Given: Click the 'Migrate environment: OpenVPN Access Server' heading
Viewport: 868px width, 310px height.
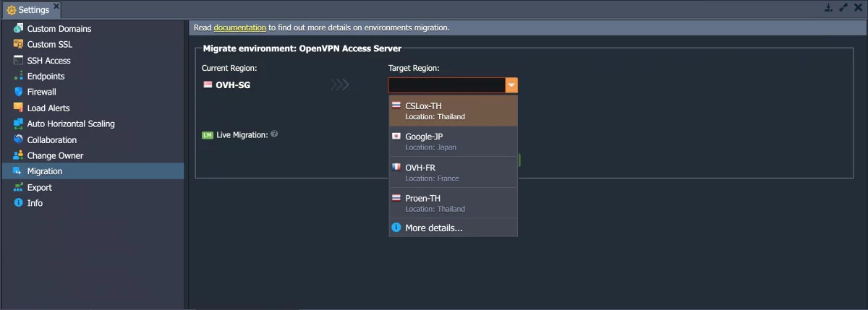Looking at the screenshot, I should tap(302, 49).
